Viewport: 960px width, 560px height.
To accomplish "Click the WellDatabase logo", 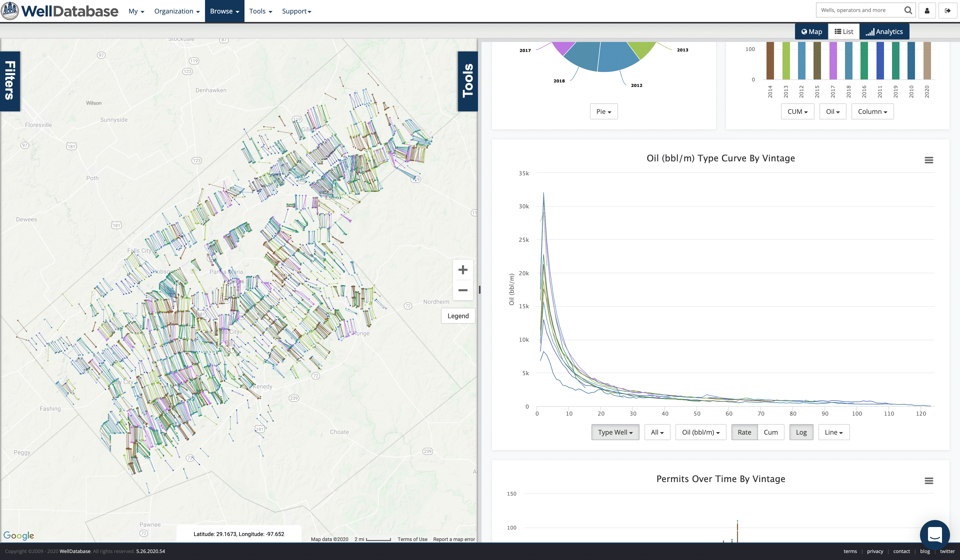I will (60, 11).
